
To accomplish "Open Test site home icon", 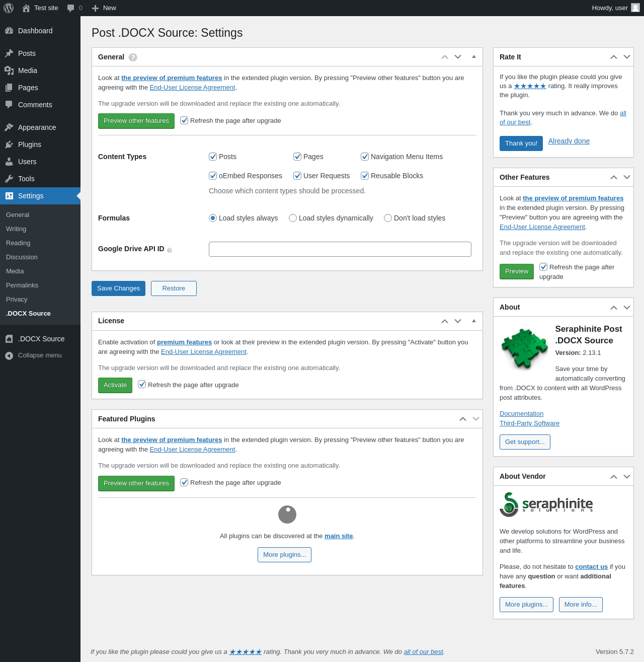I will click(x=26, y=8).
